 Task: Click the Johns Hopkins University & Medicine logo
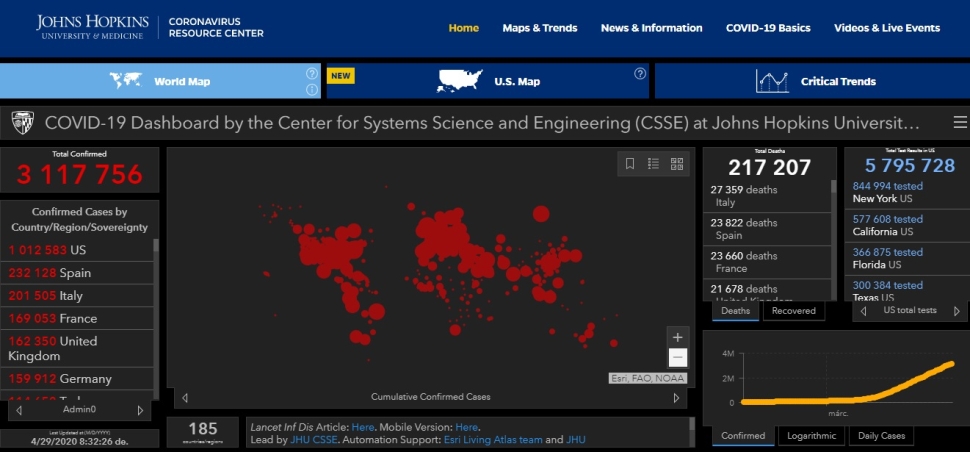[93, 27]
